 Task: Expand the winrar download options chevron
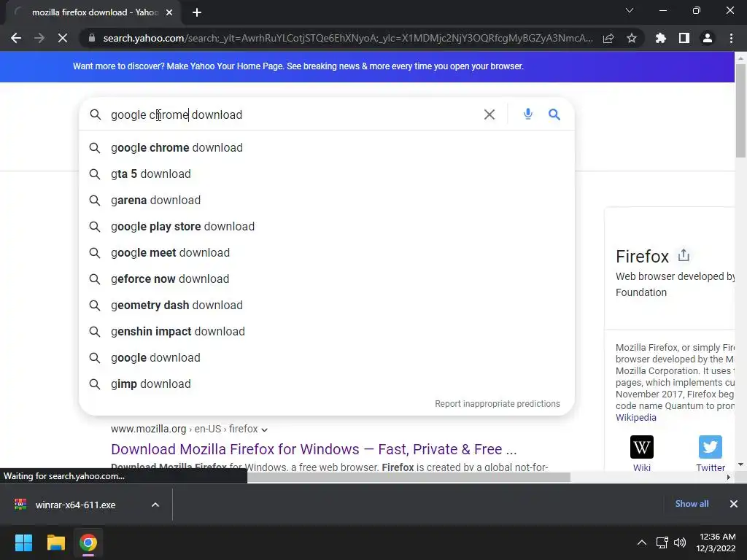click(x=155, y=505)
